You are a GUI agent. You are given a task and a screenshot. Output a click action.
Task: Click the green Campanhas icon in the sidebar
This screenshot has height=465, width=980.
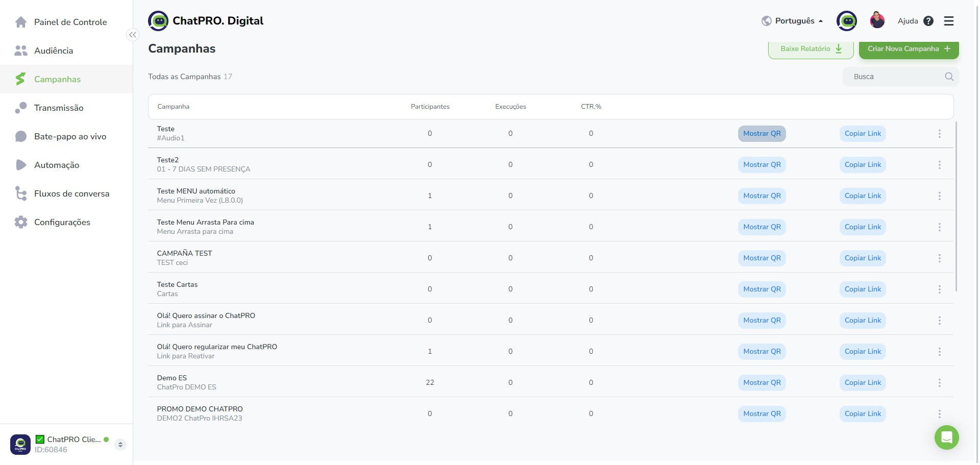[20, 79]
